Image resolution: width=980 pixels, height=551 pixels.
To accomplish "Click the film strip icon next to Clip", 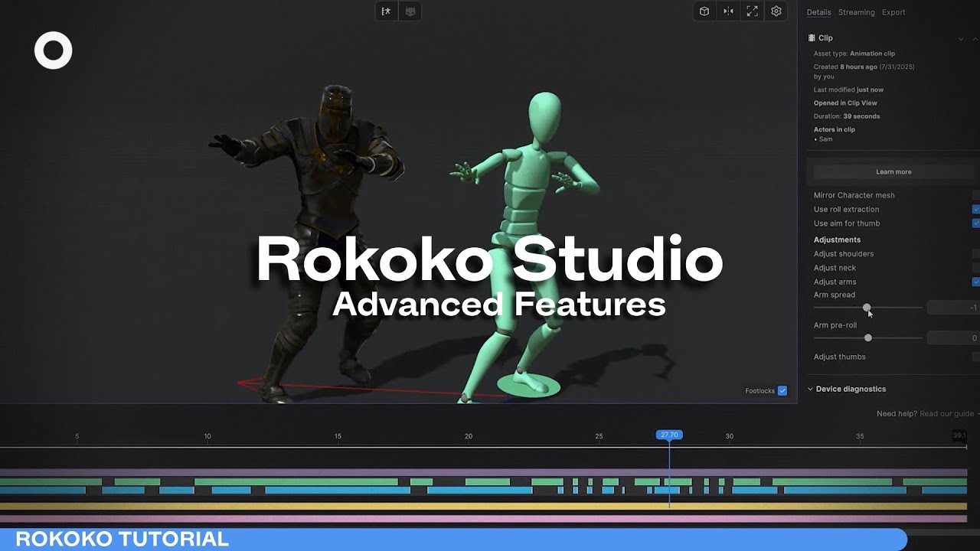I will (812, 38).
